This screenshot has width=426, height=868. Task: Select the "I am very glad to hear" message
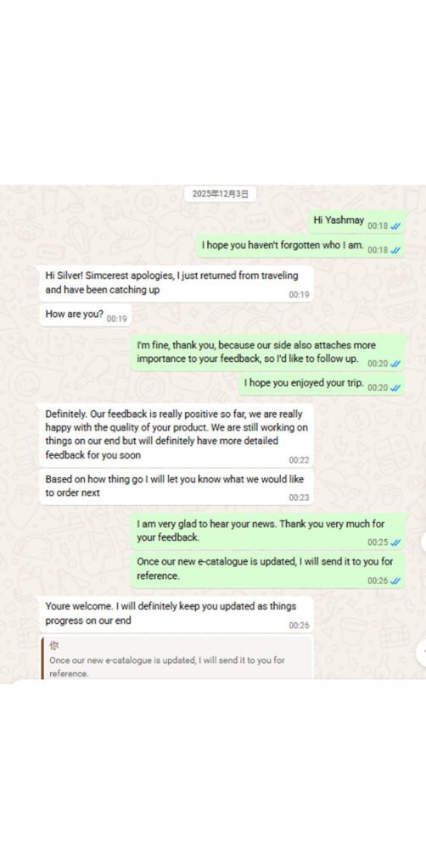point(269,531)
